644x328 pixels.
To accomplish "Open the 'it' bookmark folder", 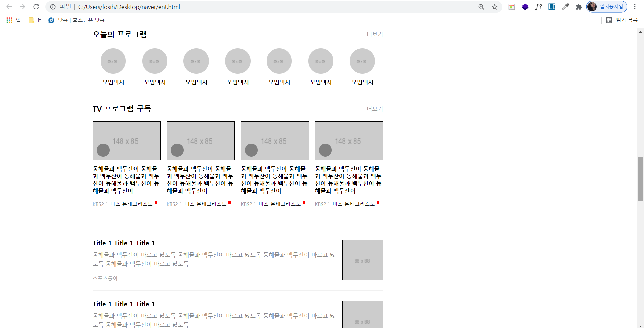I will 35,20.
